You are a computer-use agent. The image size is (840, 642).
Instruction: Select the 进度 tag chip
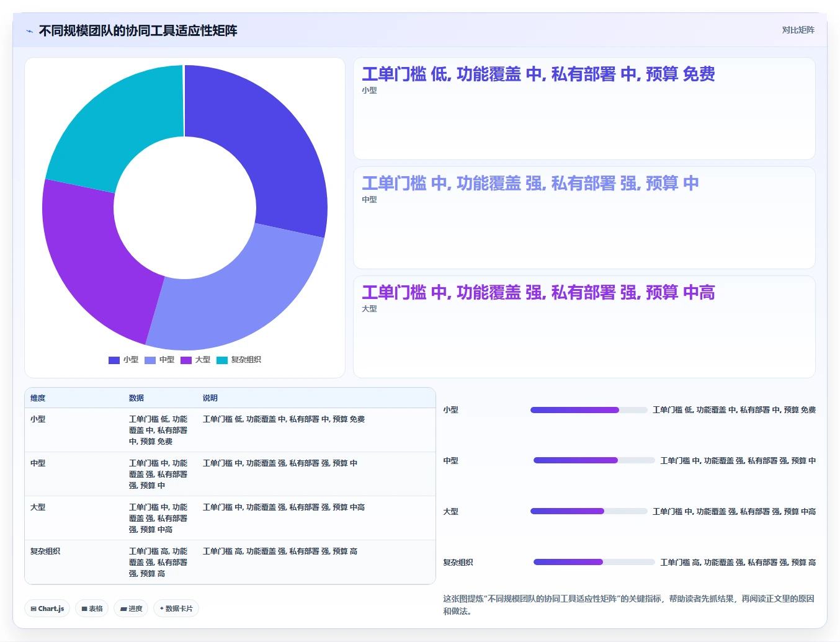pos(132,609)
